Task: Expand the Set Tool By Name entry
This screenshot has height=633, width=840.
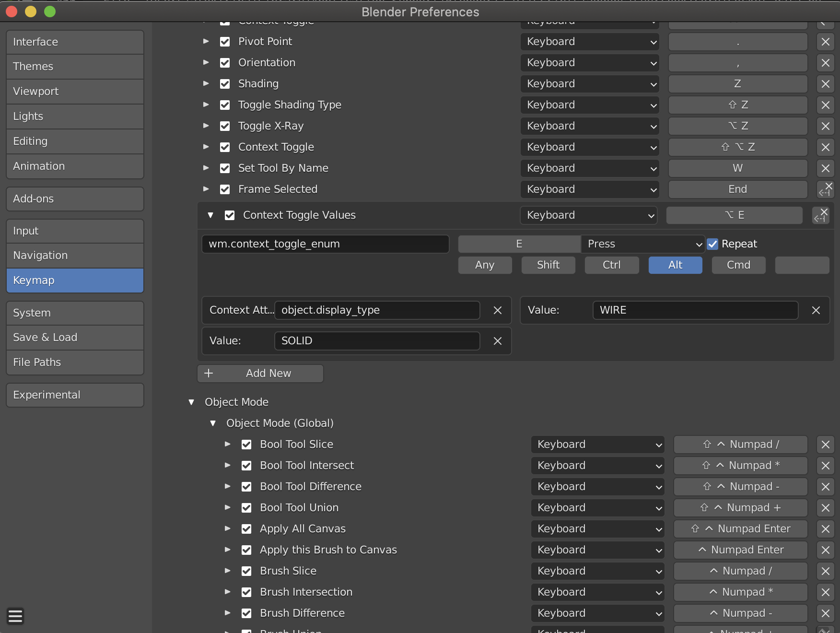Action: pos(206,168)
